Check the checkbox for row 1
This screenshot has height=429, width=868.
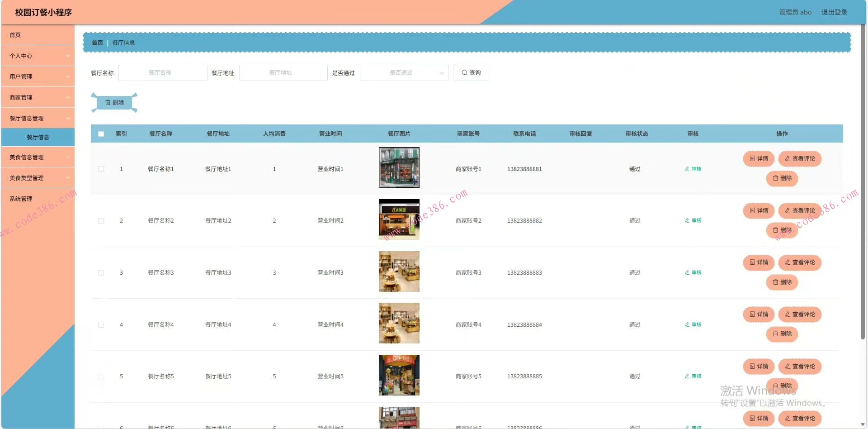coord(101,169)
